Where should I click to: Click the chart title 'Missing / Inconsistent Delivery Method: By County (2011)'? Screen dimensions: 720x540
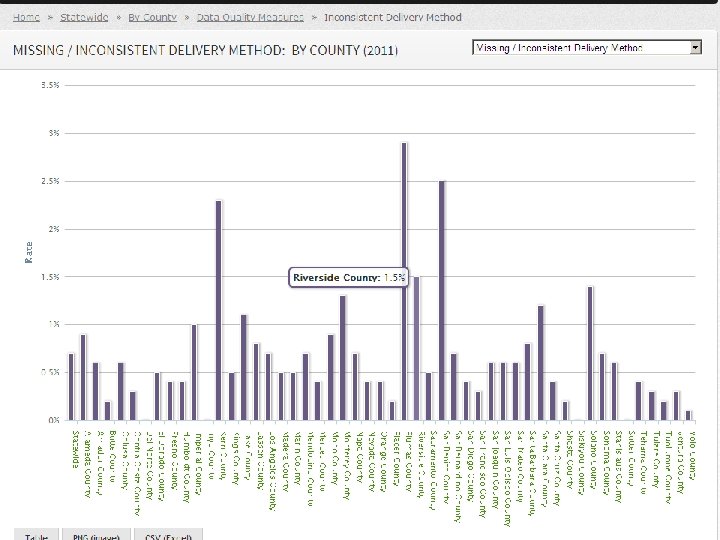pyautogui.click(x=205, y=50)
